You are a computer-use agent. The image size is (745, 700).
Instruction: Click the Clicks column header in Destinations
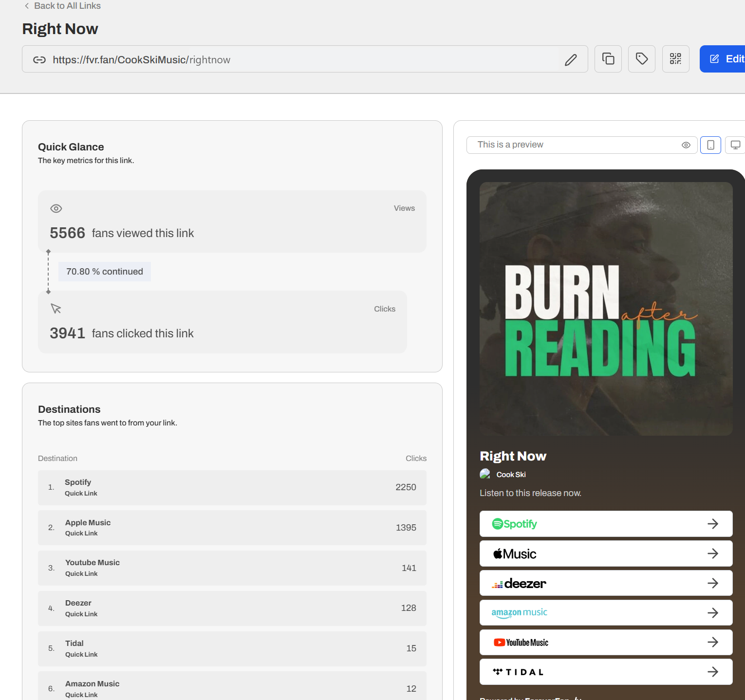tap(416, 459)
